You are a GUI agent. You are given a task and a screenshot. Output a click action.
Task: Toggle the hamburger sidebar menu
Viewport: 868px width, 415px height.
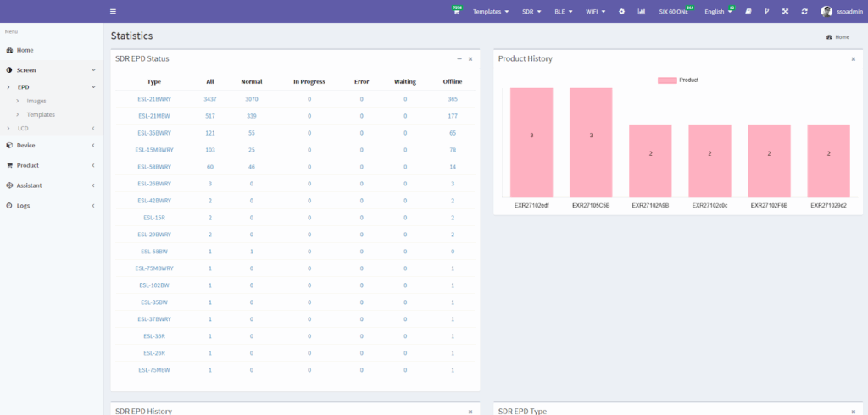(114, 12)
